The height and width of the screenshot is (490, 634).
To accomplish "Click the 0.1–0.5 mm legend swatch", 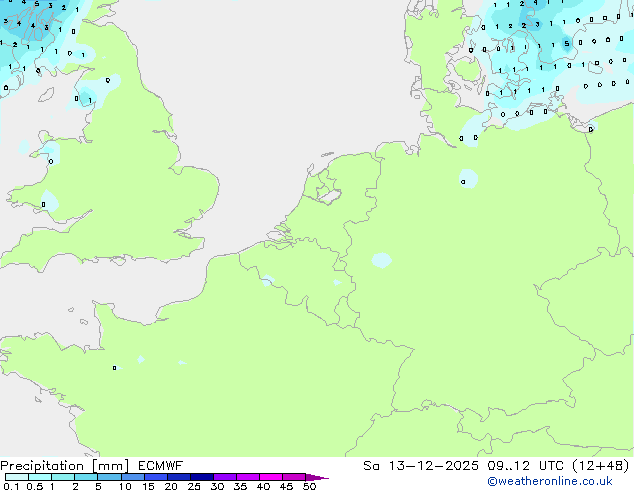I will pos(17,477).
